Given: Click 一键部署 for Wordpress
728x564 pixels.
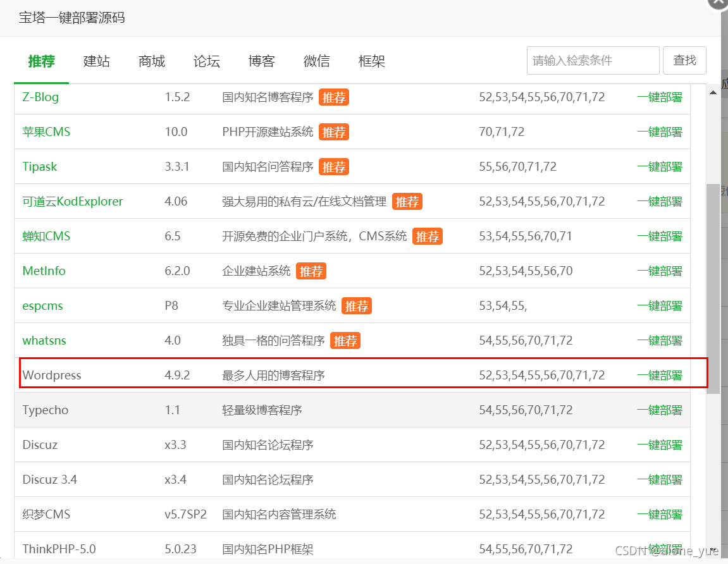Looking at the screenshot, I should (660, 375).
